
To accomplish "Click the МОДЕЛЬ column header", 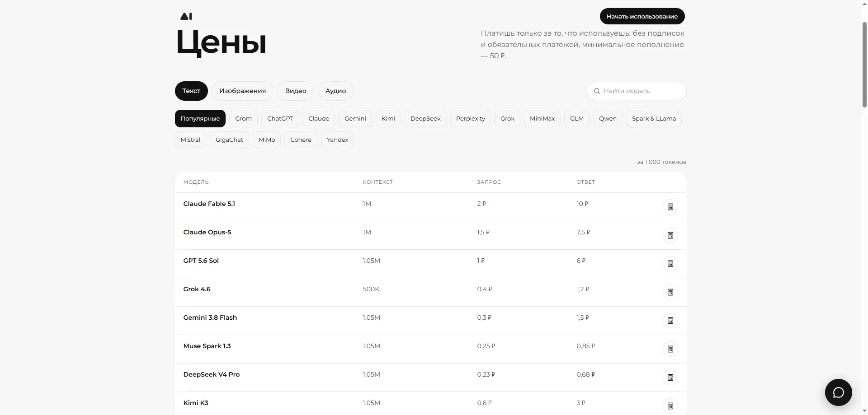I will 196,182.
